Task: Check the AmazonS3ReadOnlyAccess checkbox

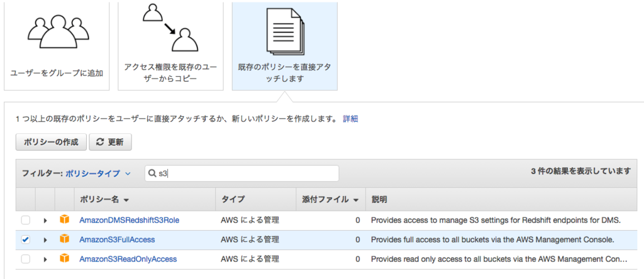Action: 25,260
